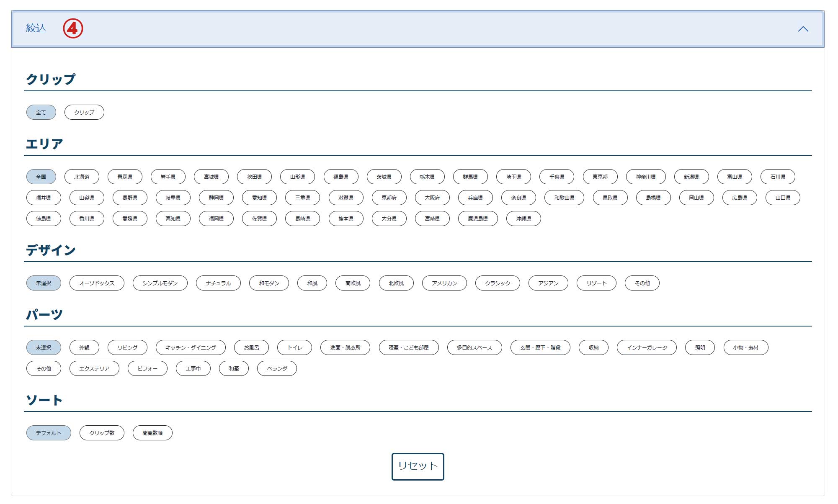Collapse the 絞込 filter panel chevron
Viewport: 838px width, 504px height.
[803, 29]
